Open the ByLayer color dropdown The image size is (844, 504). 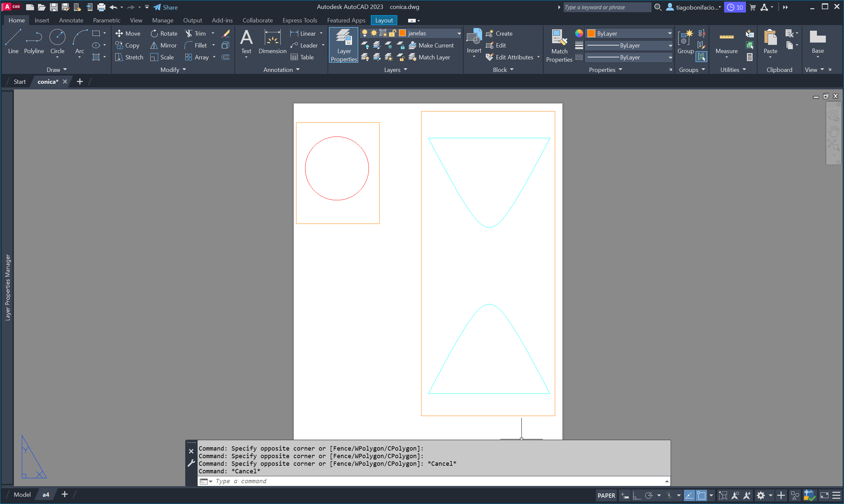pyautogui.click(x=669, y=33)
